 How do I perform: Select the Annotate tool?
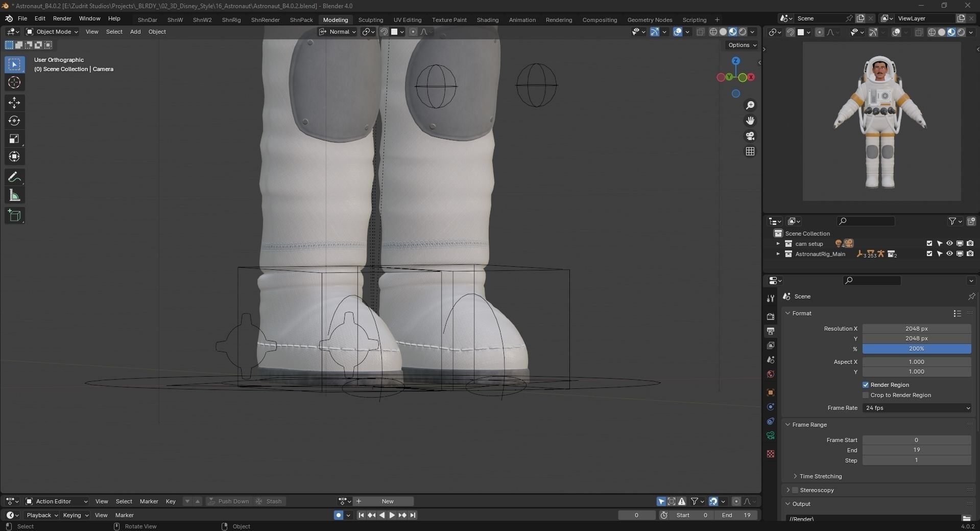tap(14, 177)
